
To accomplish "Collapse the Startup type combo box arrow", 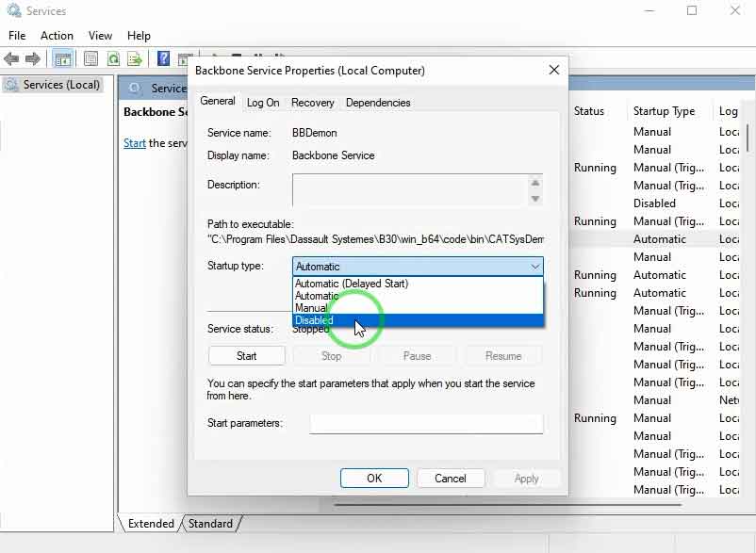I will [x=534, y=267].
